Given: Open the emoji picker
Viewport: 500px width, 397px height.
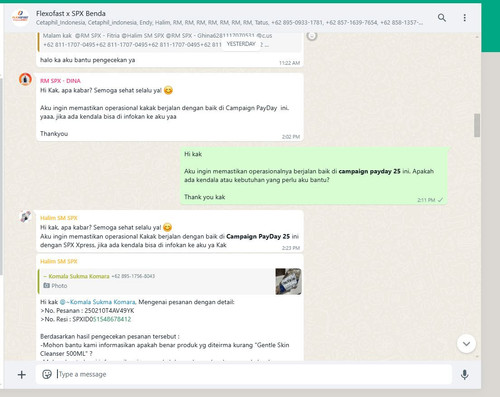Looking at the screenshot, I should click(47, 374).
